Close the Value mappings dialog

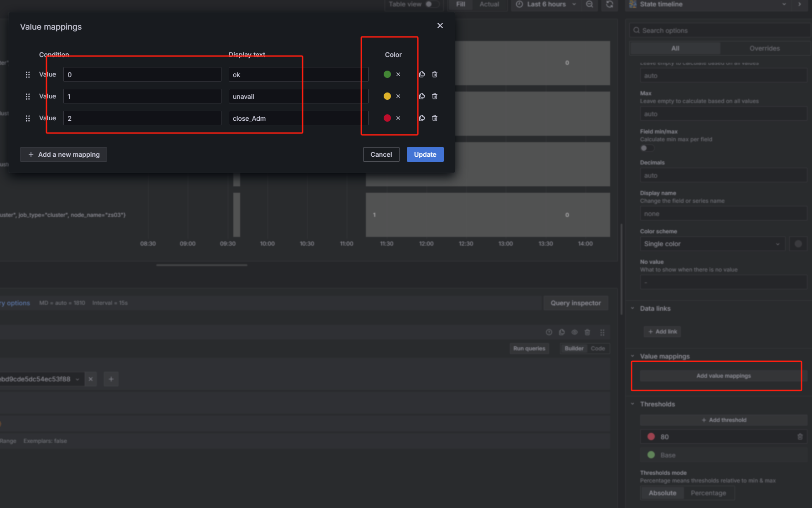click(x=440, y=26)
